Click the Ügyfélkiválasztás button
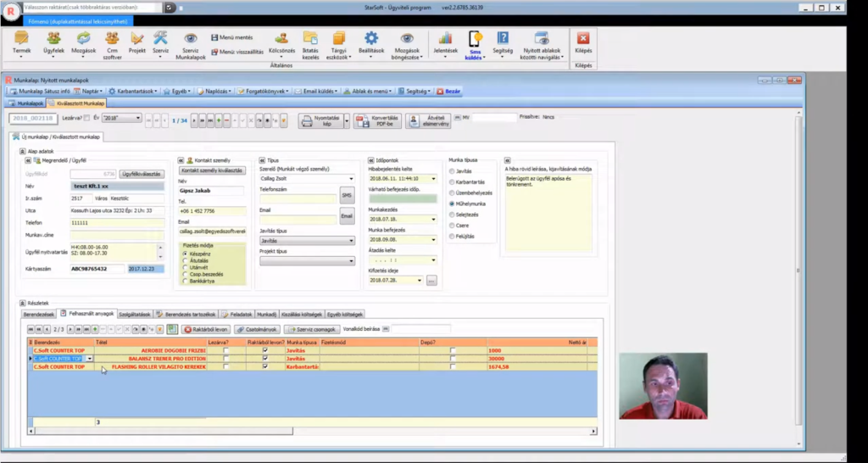Viewport: 868px width, 463px height. point(140,173)
